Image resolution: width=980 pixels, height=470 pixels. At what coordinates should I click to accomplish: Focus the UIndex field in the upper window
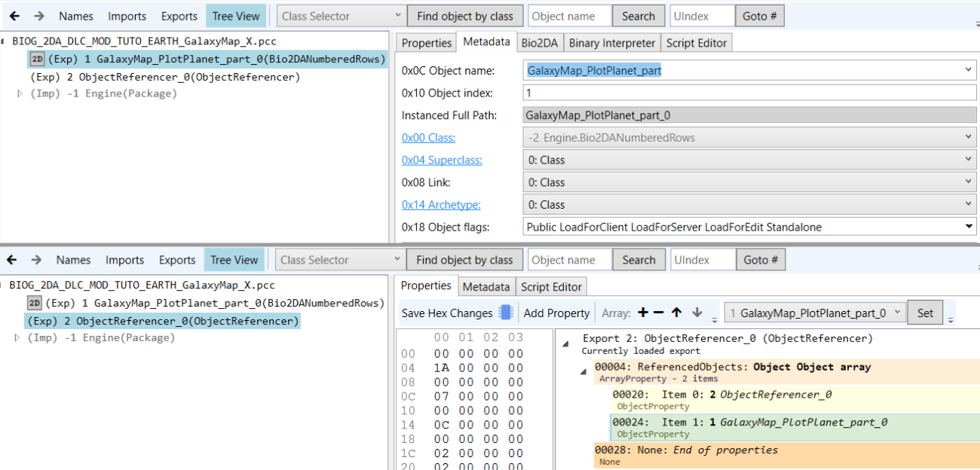[x=702, y=16]
